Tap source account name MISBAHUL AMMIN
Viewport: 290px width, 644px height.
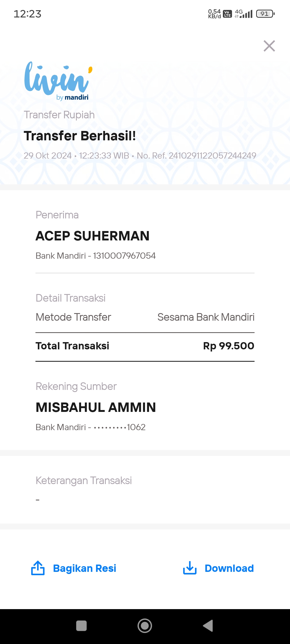[96, 407]
